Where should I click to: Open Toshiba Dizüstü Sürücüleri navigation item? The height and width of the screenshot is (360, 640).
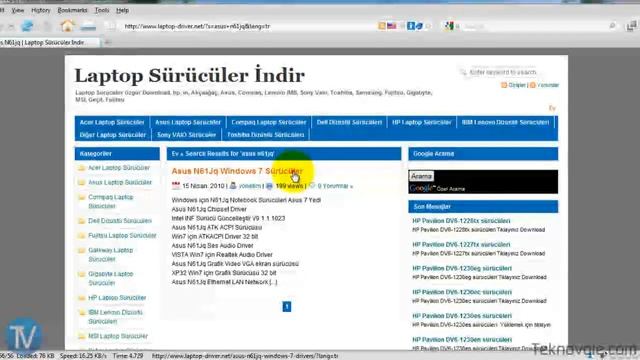pos(266,135)
